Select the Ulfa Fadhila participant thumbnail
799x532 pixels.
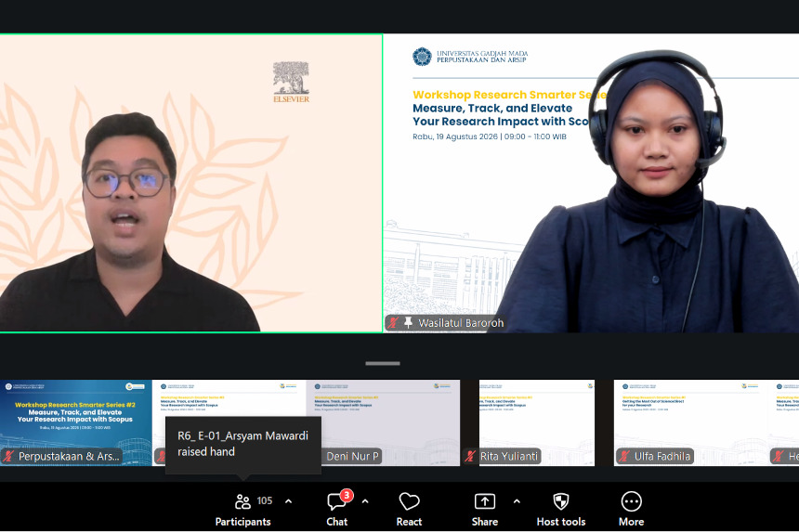691,422
